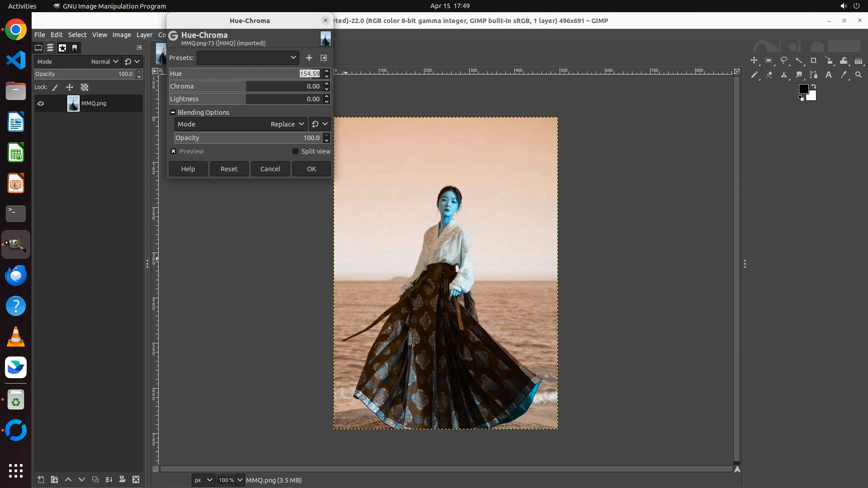868x488 pixels.
Task: Confirm Hue-Chroma with OK button
Action: [x=311, y=169]
